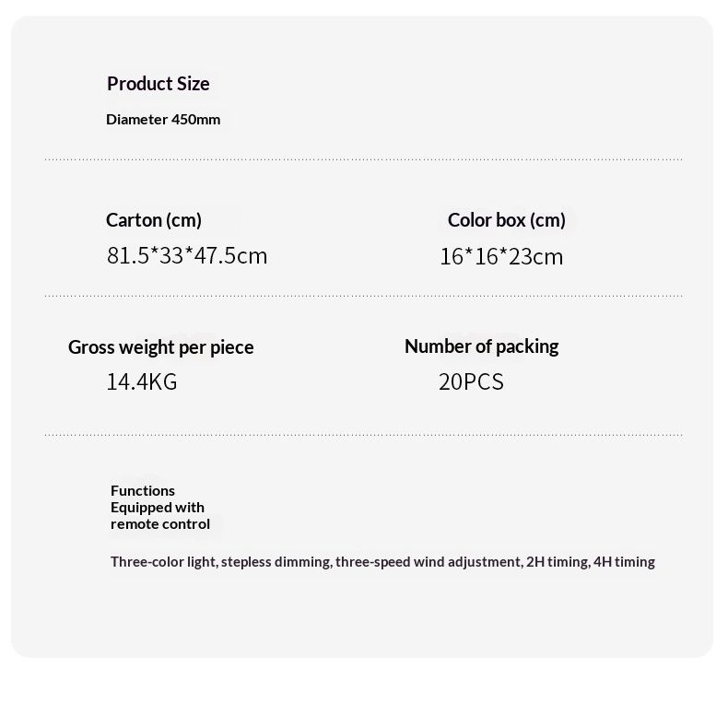Click the three-speed wind adjustment phrase
Viewport: 728px width, 715px height.
tap(428, 561)
